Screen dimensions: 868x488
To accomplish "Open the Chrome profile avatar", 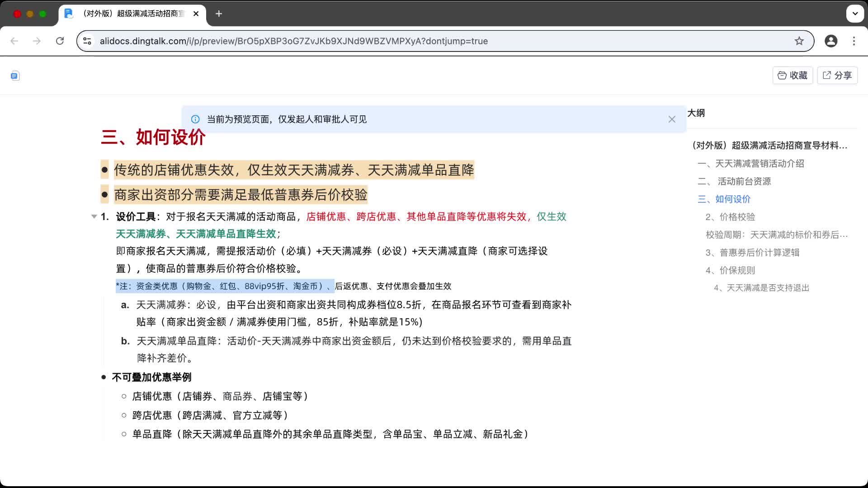I will point(831,41).
